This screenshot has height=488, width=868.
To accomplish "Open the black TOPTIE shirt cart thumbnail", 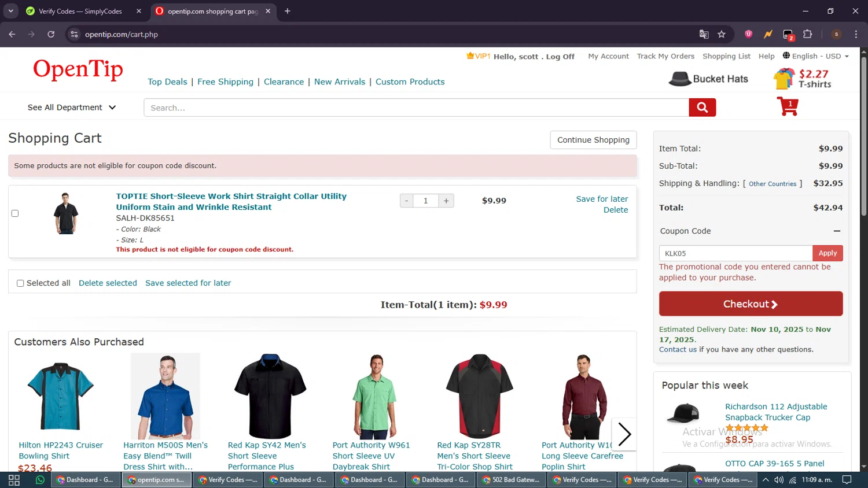I will coord(65,213).
